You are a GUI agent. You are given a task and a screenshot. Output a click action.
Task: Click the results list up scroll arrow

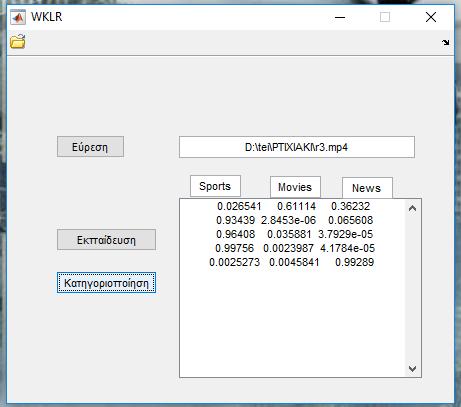pos(413,209)
